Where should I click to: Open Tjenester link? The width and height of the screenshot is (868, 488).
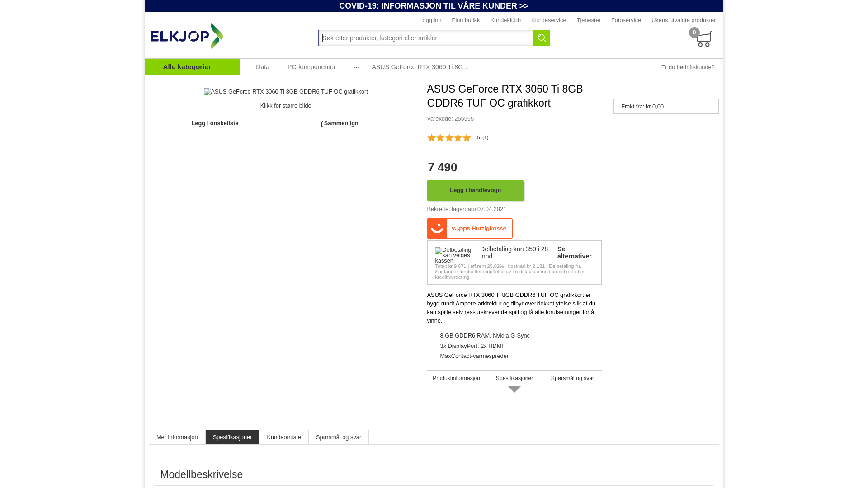(589, 20)
